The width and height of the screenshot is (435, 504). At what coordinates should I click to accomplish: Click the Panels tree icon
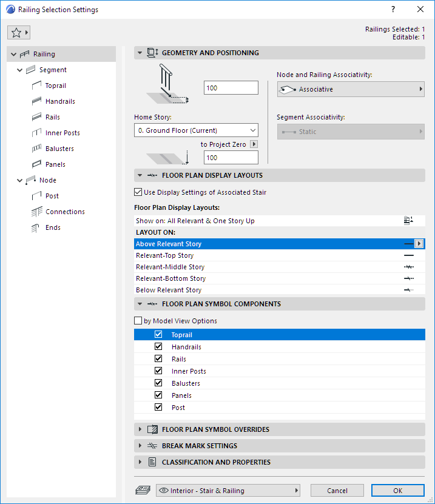[36, 164]
